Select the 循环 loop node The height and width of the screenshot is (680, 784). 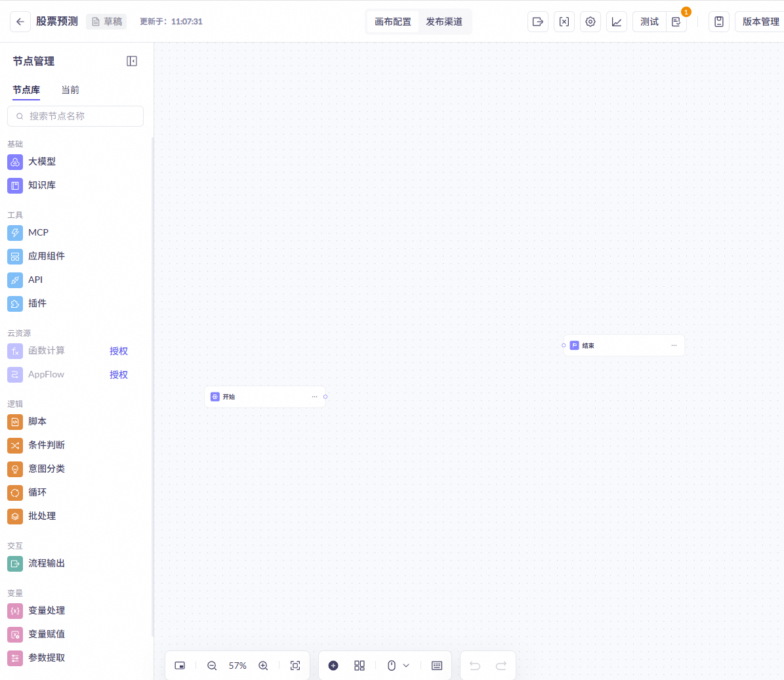[x=27, y=492]
